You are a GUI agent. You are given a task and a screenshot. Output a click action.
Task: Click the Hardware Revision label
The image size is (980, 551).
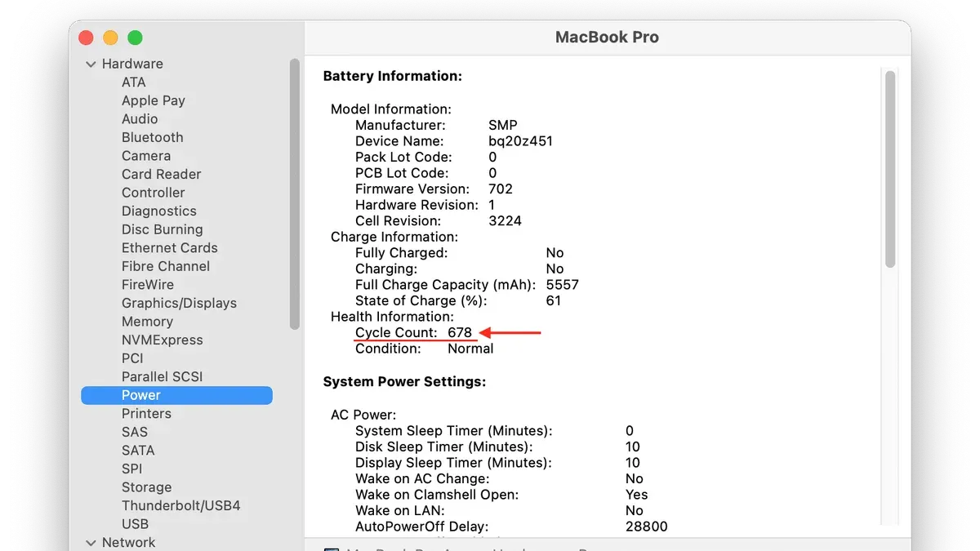(417, 205)
